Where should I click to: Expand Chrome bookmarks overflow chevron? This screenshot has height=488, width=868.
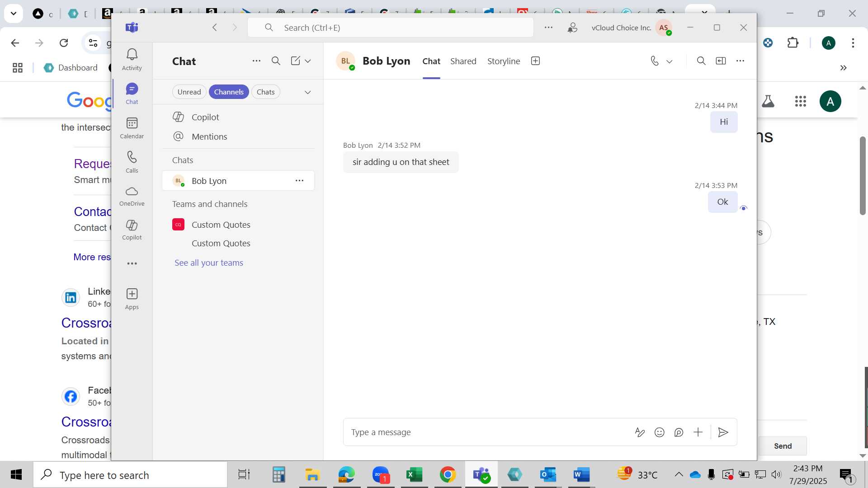[844, 68]
